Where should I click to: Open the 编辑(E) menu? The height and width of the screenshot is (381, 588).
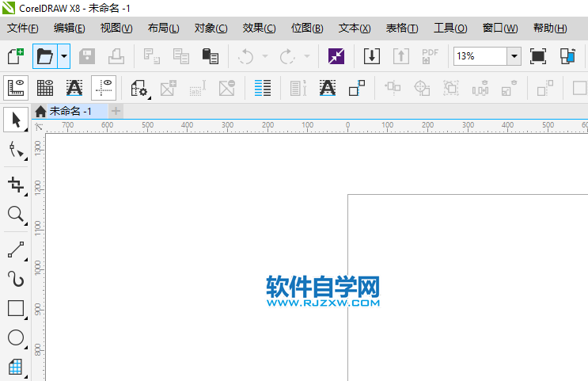pyautogui.click(x=70, y=29)
